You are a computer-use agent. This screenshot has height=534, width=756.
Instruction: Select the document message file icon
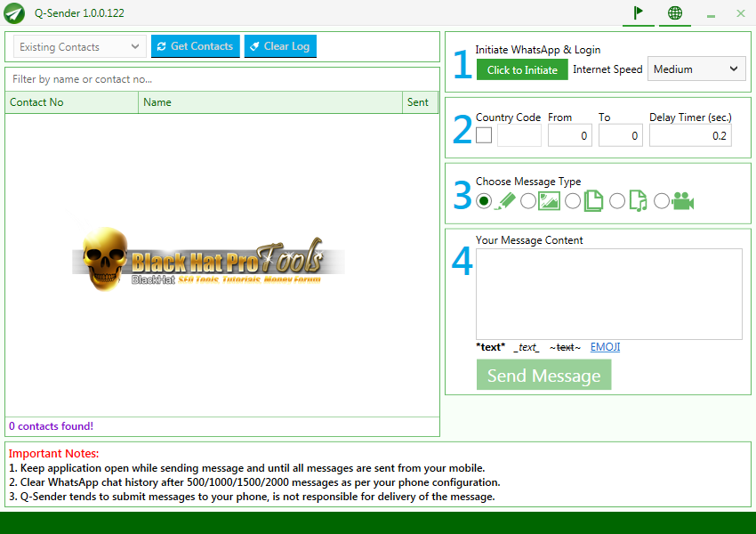pos(593,200)
